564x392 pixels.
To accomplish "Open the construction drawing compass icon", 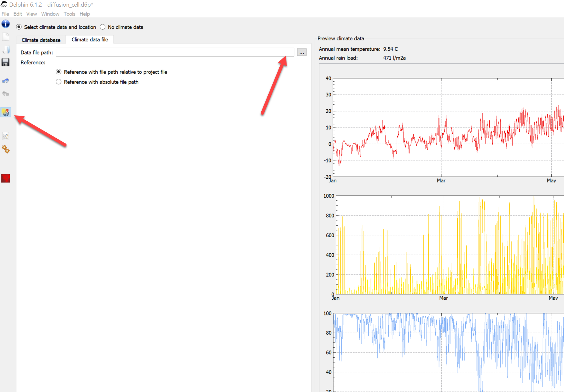I will (6, 136).
